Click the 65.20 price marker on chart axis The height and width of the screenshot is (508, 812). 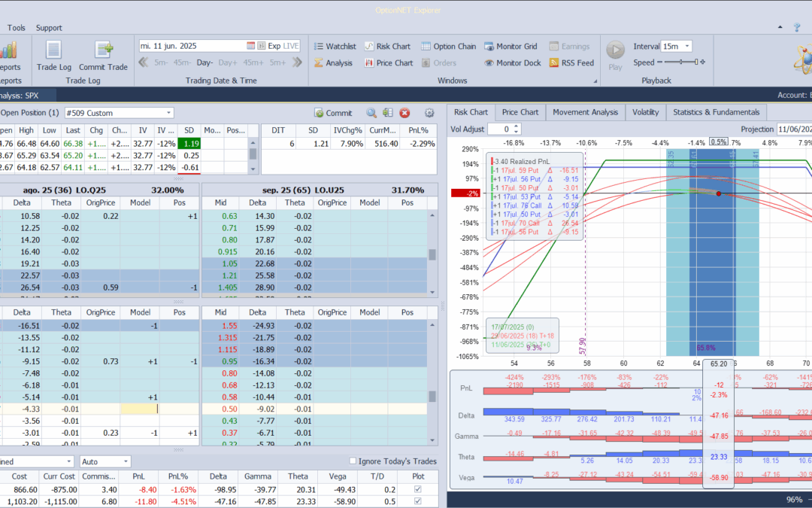718,364
